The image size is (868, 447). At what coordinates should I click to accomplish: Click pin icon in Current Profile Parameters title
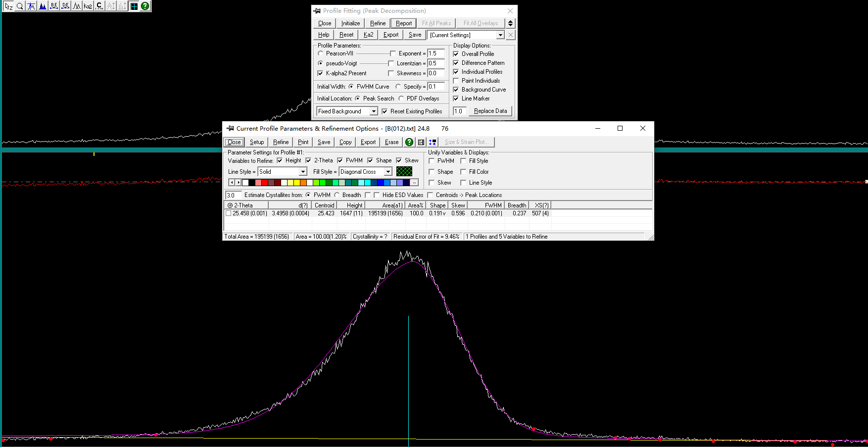tap(230, 128)
